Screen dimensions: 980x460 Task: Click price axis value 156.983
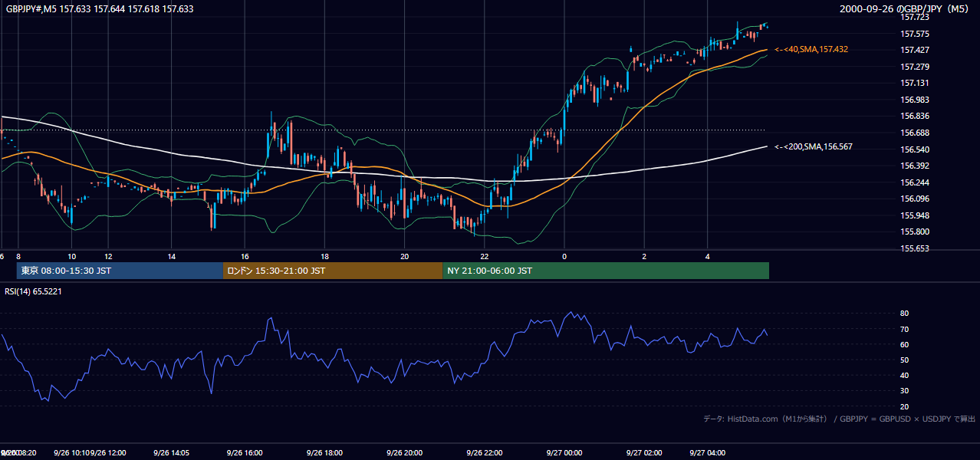coord(915,100)
